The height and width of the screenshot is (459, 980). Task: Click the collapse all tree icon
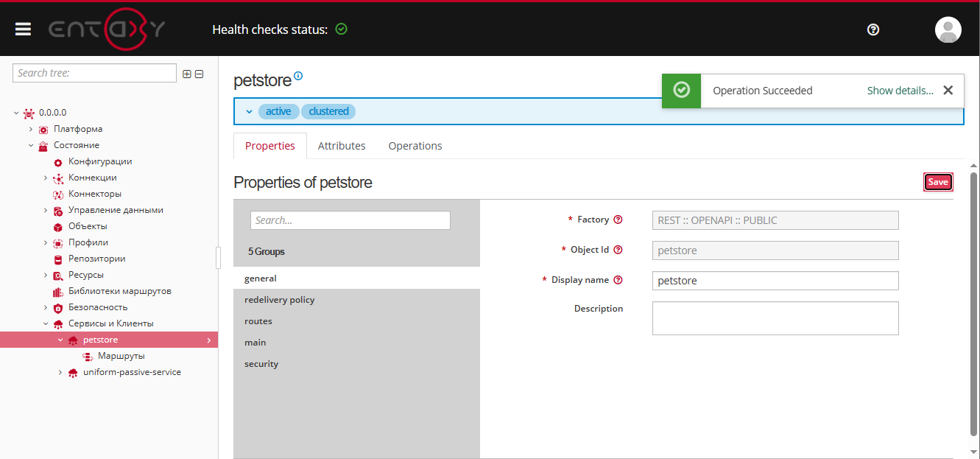[199, 74]
